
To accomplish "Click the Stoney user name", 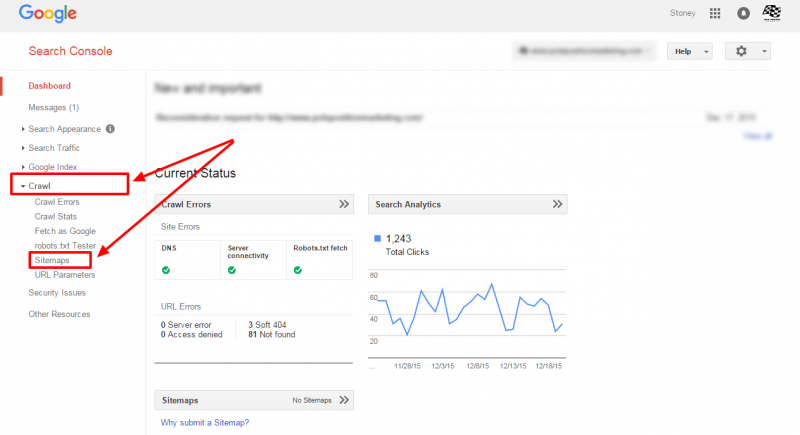I will click(682, 13).
